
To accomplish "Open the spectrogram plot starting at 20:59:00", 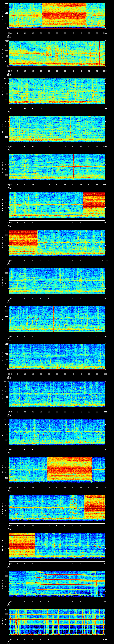I will point(57,243).
